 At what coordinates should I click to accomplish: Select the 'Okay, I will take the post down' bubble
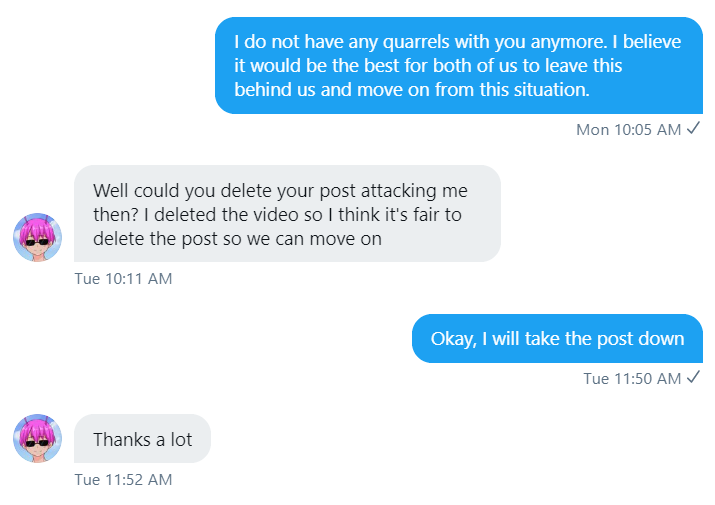coord(557,338)
